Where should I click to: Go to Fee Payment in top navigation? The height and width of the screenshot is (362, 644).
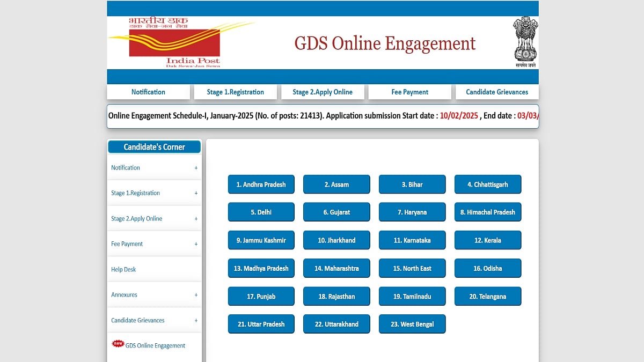point(409,92)
